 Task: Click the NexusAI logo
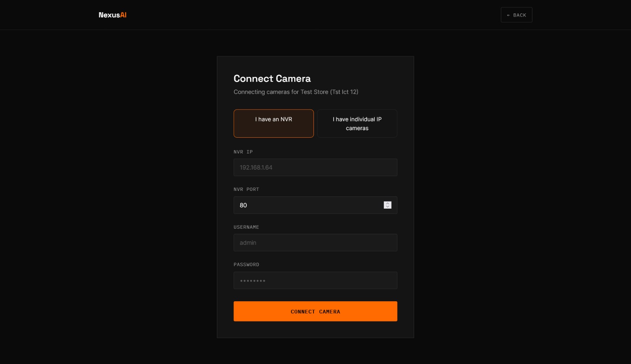(x=112, y=15)
